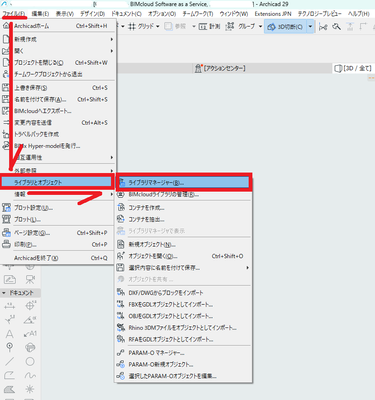The width and height of the screenshot is (375, 400).
Task: Toggle the 参照 trace reference button
Action: coord(175,26)
